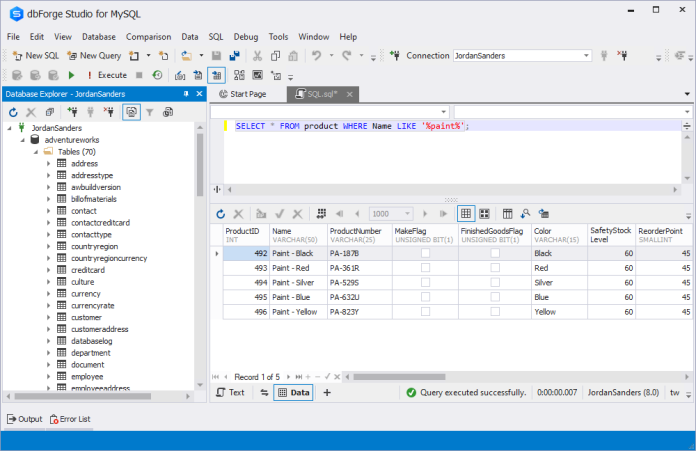Click the Save icon in main toolbar
This screenshot has height=451, width=696.
216,56
